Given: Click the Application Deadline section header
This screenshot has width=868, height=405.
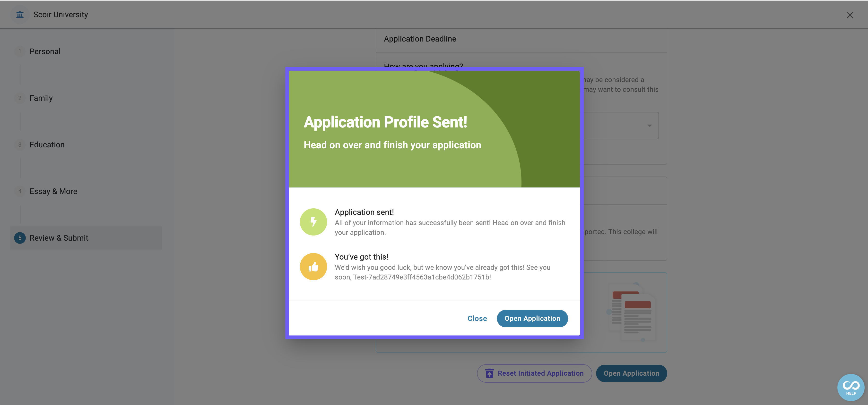Looking at the screenshot, I should pyautogui.click(x=420, y=39).
